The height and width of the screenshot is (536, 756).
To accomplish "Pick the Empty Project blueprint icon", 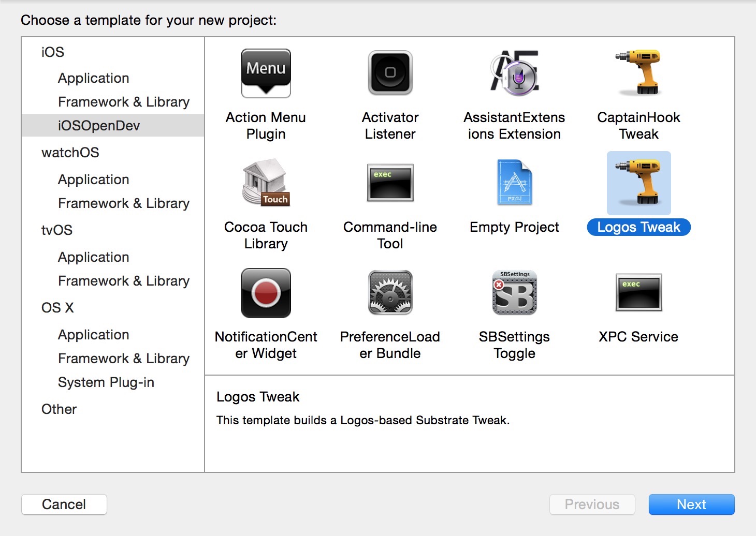I will pos(515,182).
